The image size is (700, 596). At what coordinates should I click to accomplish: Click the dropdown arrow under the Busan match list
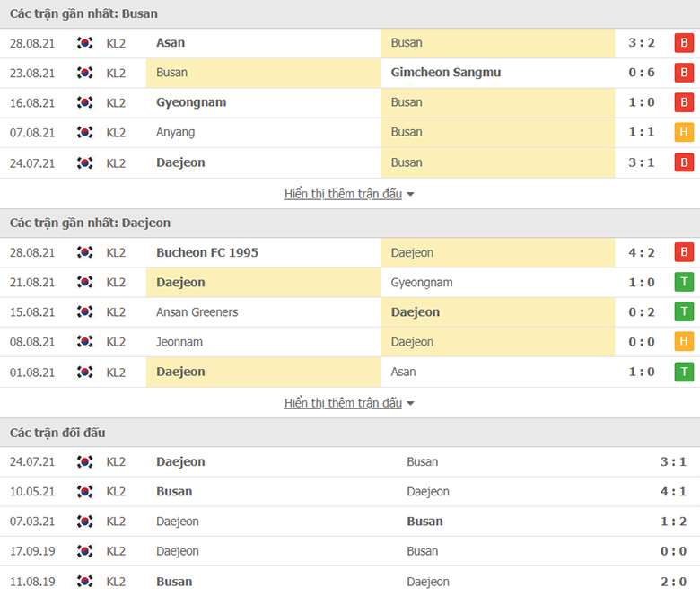coord(411,194)
